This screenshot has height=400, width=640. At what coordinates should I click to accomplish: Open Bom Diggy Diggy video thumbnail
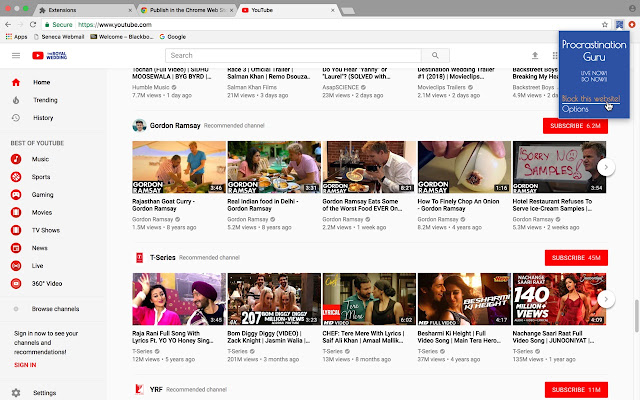click(x=274, y=299)
